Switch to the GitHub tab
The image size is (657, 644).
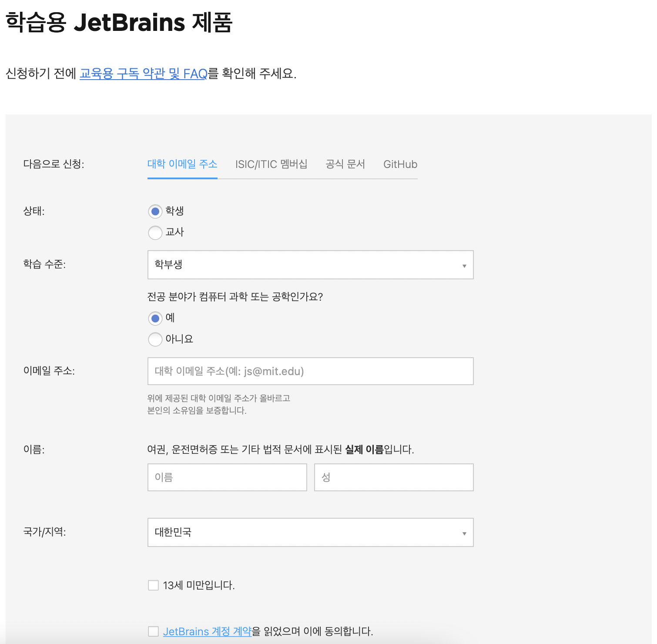(x=400, y=164)
